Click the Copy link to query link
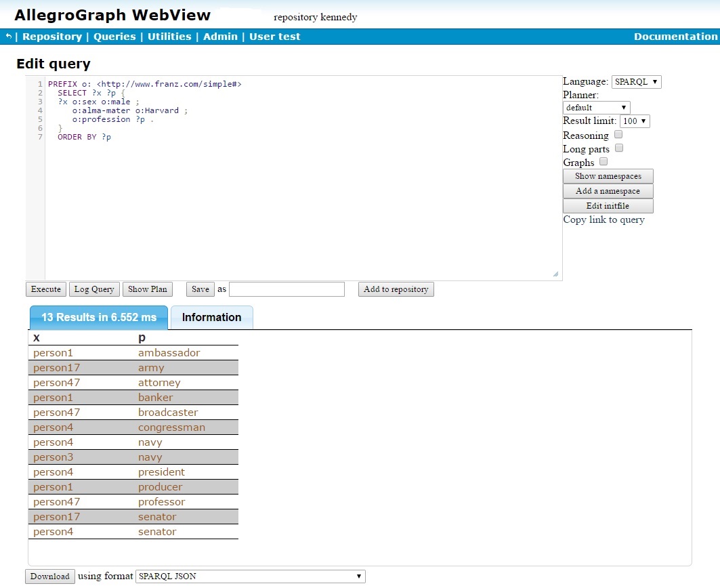 tap(603, 219)
